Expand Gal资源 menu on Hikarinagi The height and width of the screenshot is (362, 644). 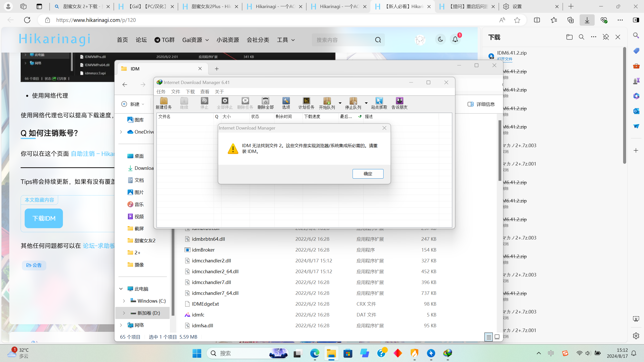click(196, 40)
